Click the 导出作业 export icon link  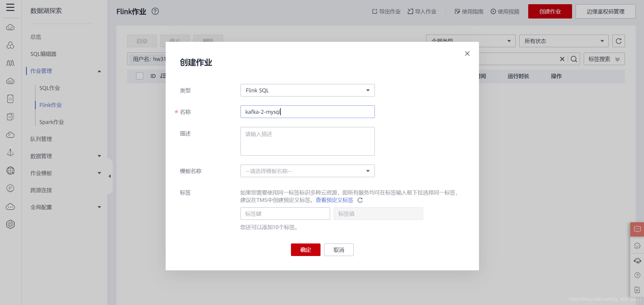click(386, 11)
